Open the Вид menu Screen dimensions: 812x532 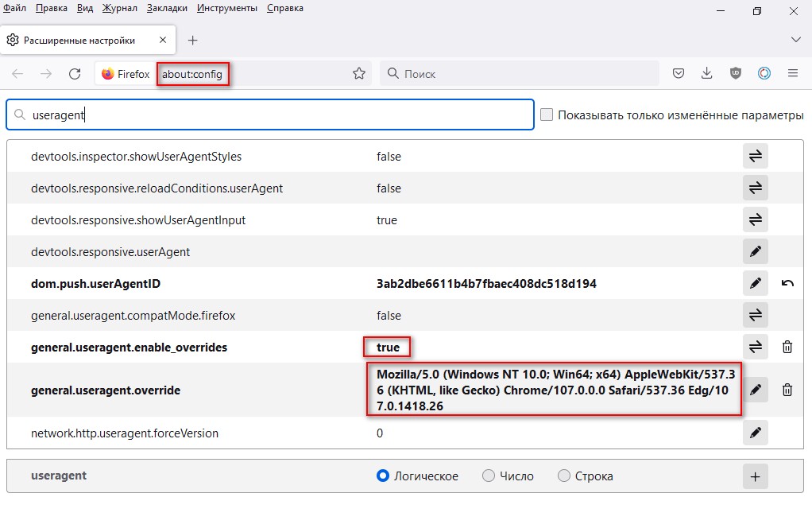85,8
